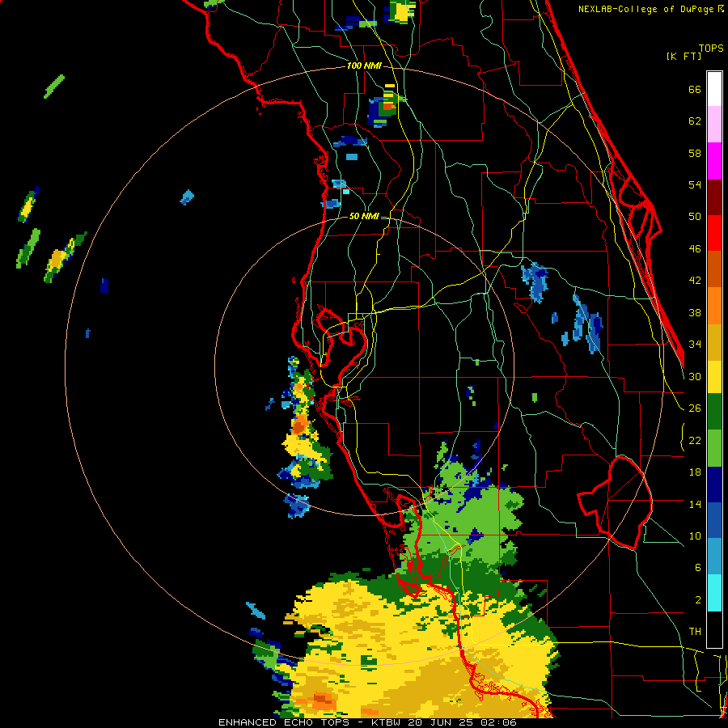
Task: Click the 58 value on the legend
Action: 695,153
